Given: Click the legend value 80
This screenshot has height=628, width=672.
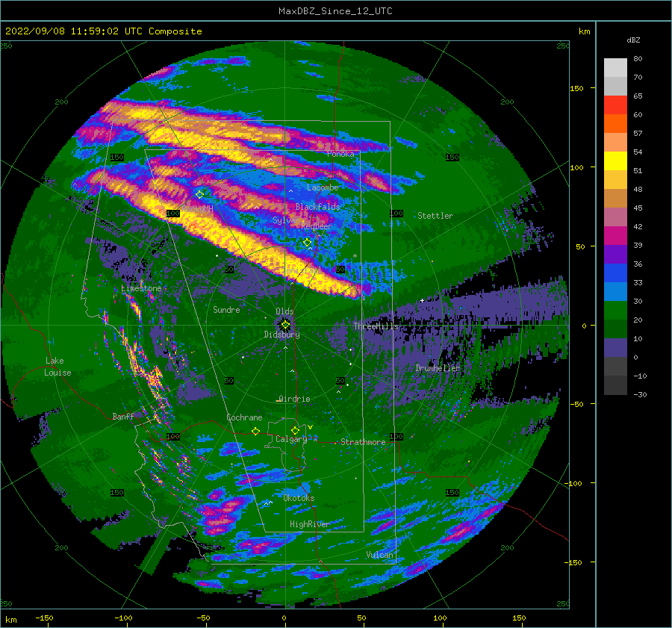Looking at the screenshot, I should pyautogui.click(x=638, y=59).
